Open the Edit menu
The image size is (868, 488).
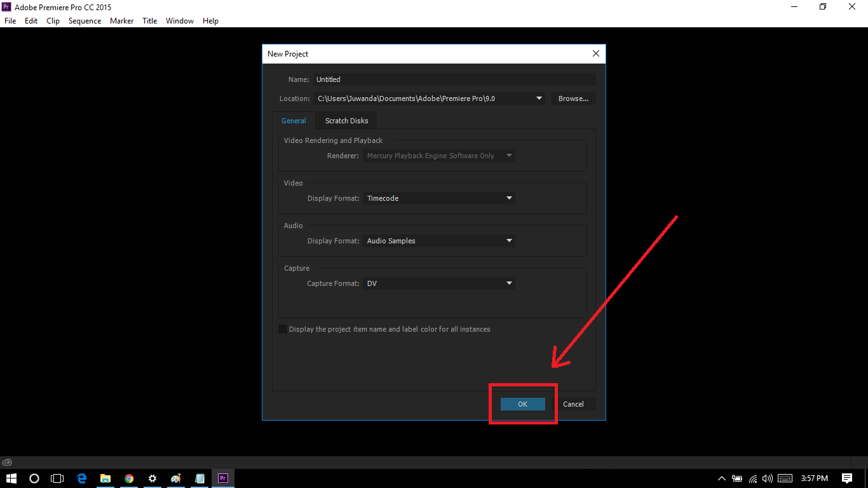pos(31,21)
